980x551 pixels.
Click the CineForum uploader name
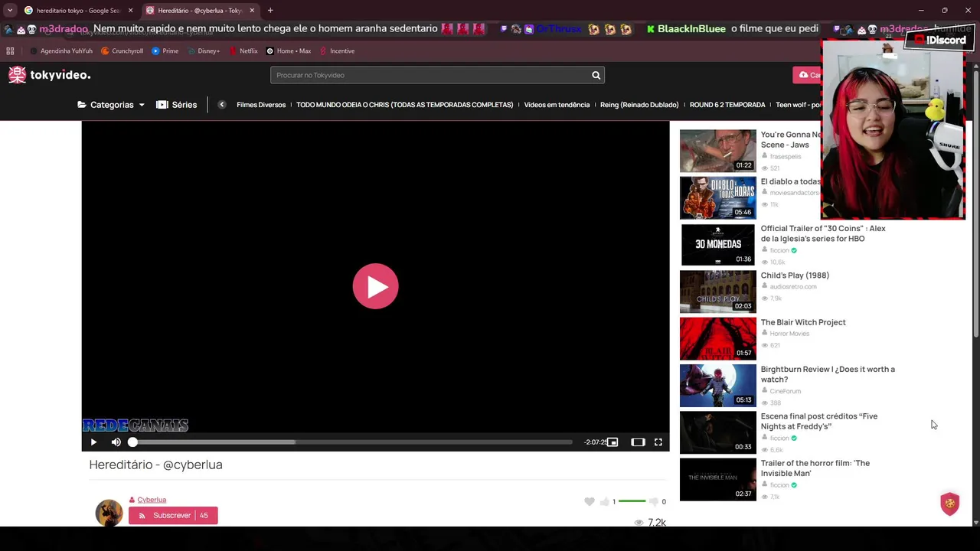tap(785, 391)
